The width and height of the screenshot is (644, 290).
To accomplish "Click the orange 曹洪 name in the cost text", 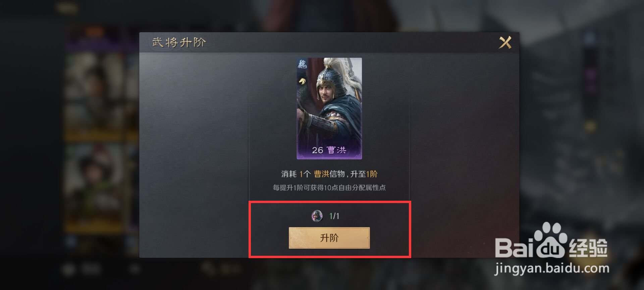I will pyautogui.click(x=321, y=174).
